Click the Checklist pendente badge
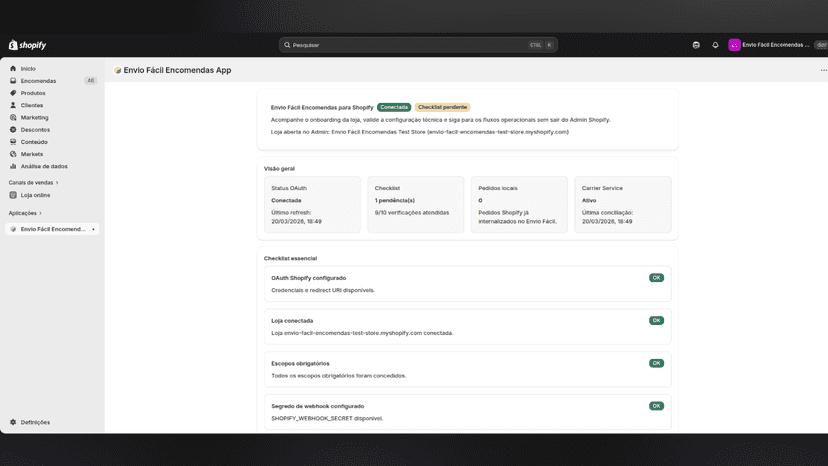Image resolution: width=828 pixels, height=466 pixels. 442,107
